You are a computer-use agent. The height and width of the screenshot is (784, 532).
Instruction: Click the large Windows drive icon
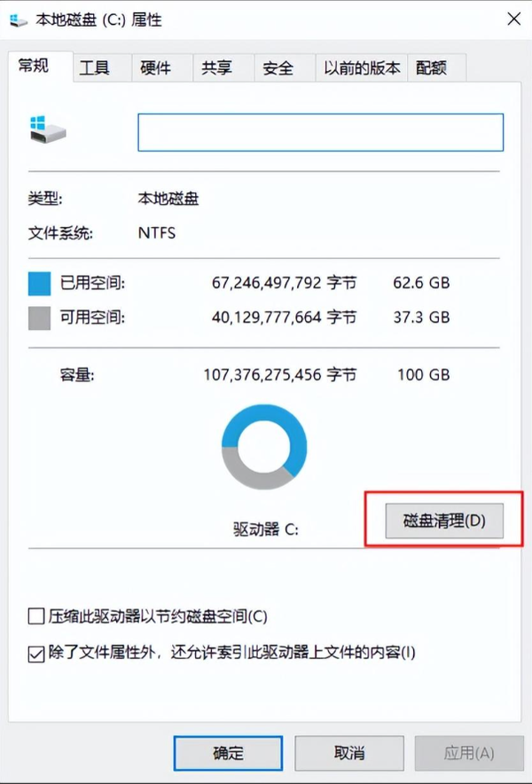pyautogui.click(x=47, y=130)
